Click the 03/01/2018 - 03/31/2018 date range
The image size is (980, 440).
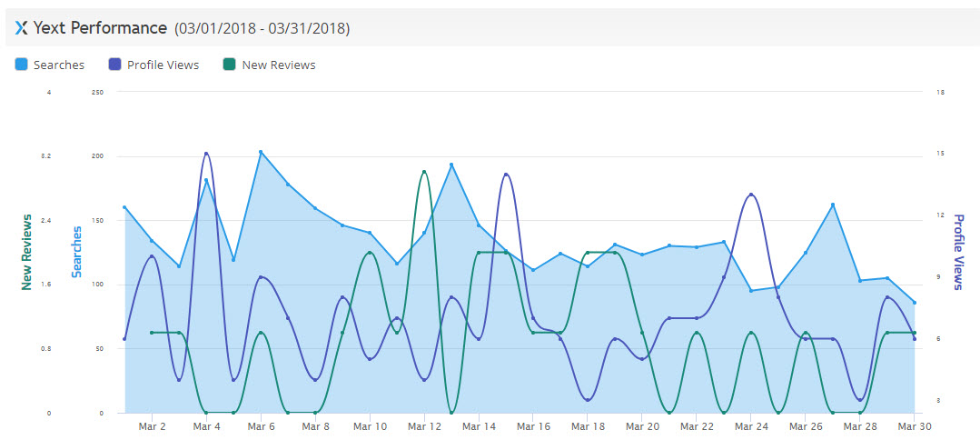pyautogui.click(x=262, y=29)
